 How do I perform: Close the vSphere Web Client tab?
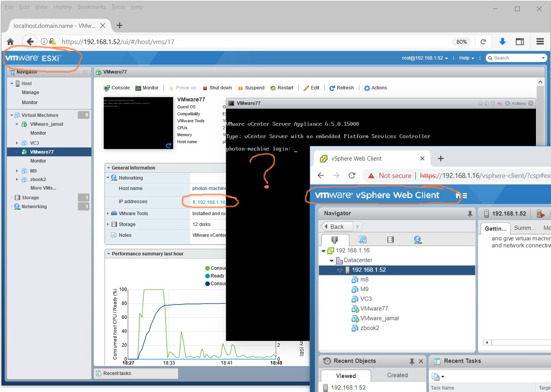[x=422, y=159]
